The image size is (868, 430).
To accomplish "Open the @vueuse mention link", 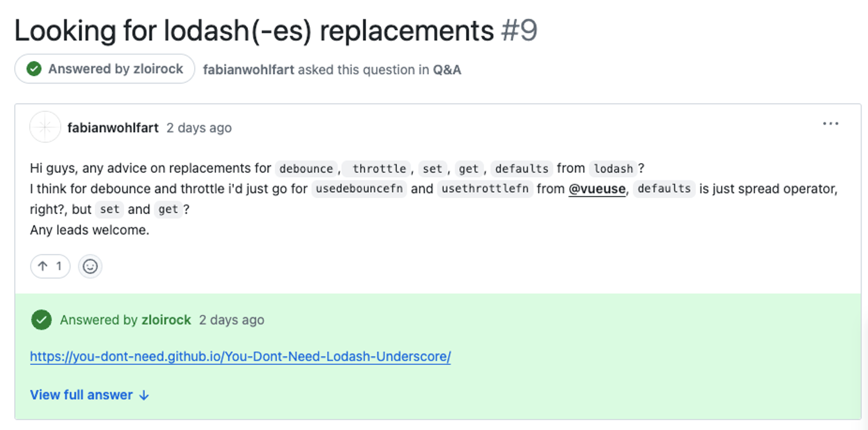I will pos(597,189).
